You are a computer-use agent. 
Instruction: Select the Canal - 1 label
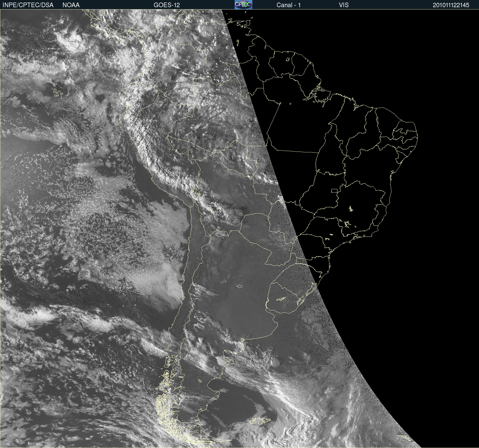point(289,5)
